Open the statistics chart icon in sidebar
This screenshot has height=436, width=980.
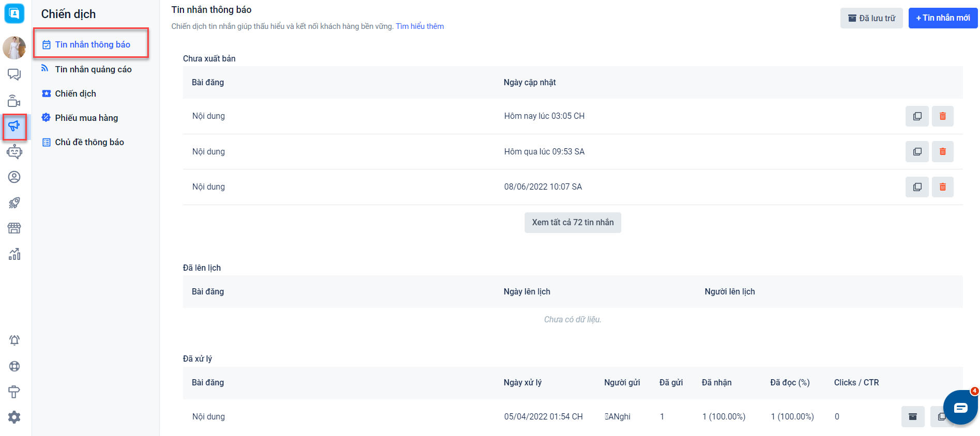pos(14,254)
